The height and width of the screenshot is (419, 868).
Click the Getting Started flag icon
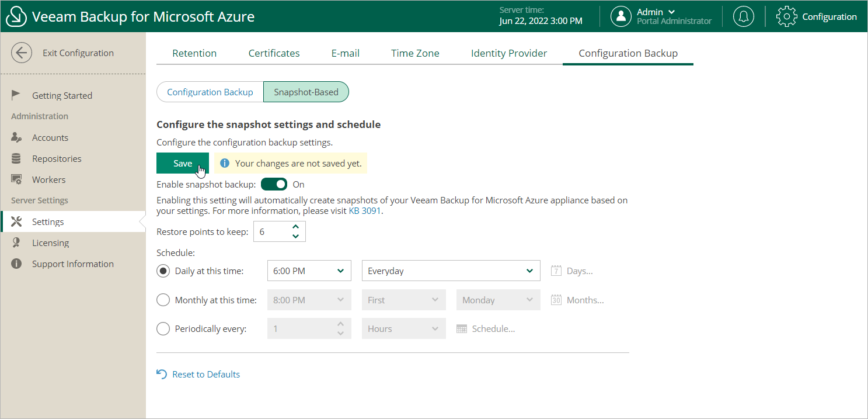coord(16,95)
